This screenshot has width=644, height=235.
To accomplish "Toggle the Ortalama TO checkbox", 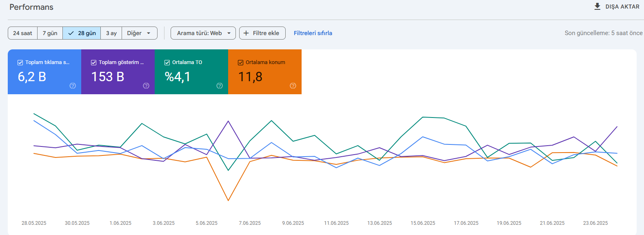I will (x=167, y=62).
